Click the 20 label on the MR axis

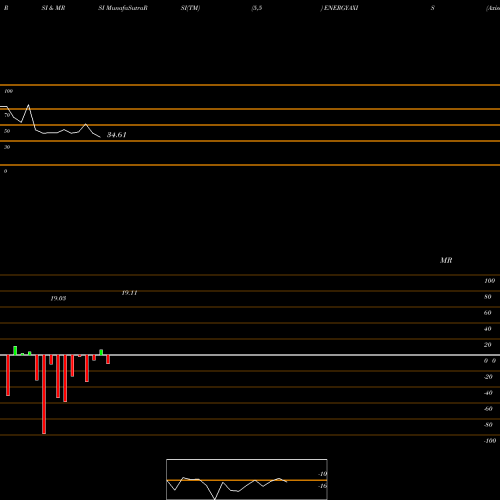488,345
